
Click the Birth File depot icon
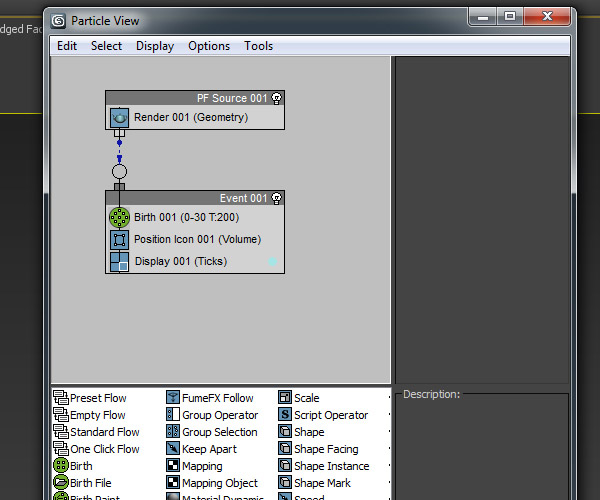(x=61, y=483)
